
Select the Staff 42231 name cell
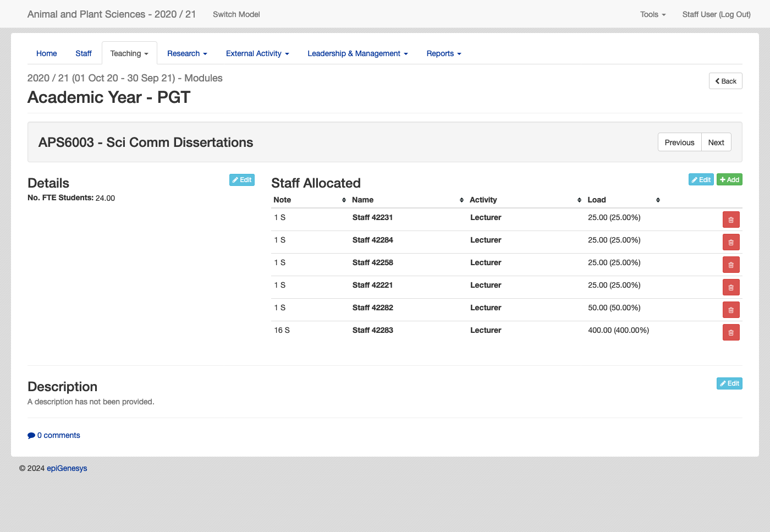[x=372, y=217]
